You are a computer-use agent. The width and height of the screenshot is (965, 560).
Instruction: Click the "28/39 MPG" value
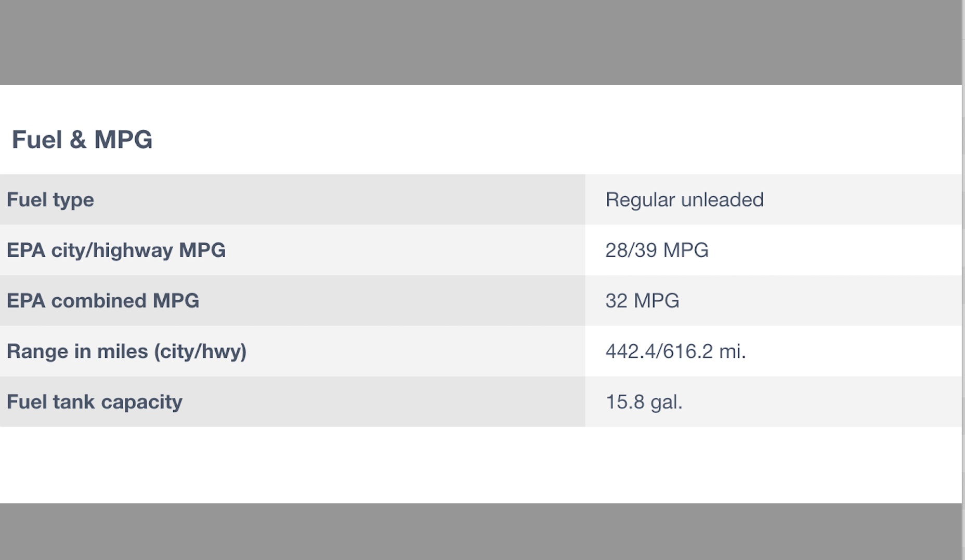coord(657,250)
